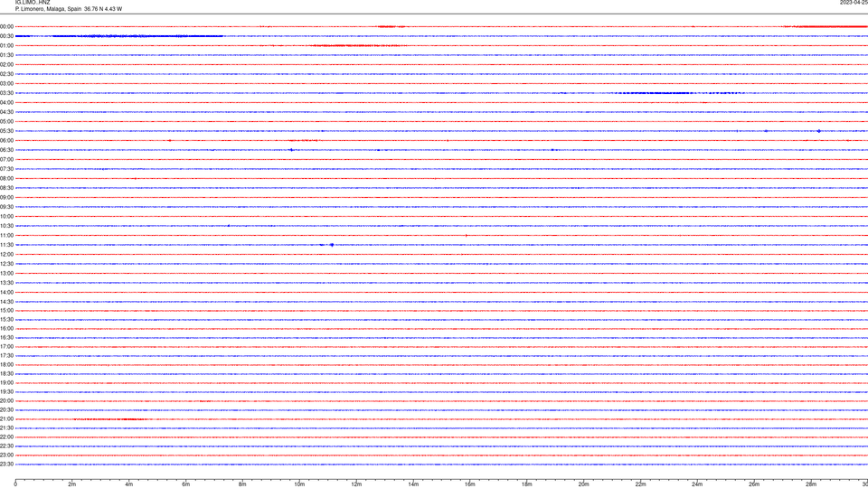The width and height of the screenshot is (868, 488).
Task: Select the 01:00 trace time label
Action: pos(6,46)
